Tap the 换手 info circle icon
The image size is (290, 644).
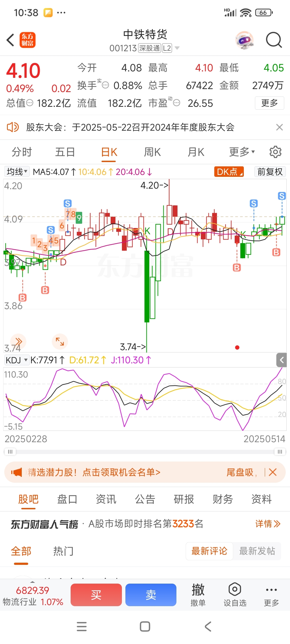click(x=106, y=85)
